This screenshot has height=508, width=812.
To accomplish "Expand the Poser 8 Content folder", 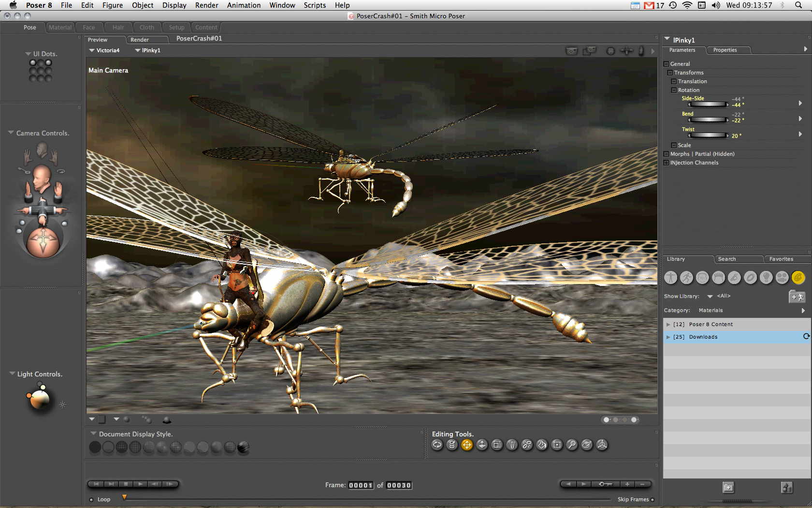I will 668,325.
